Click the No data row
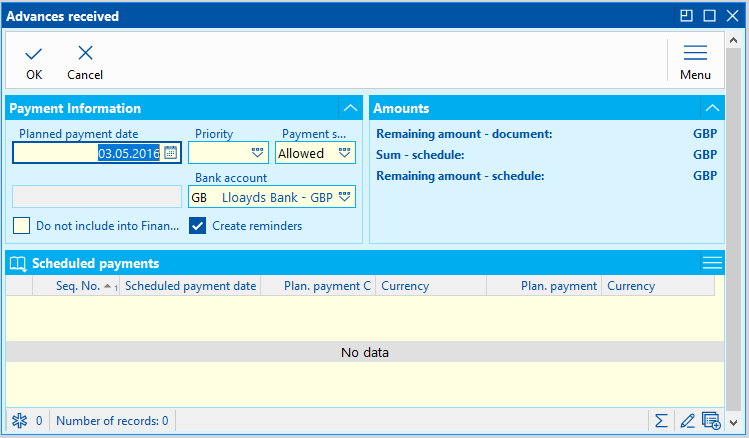This screenshot has width=749, height=438. [365, 352]
